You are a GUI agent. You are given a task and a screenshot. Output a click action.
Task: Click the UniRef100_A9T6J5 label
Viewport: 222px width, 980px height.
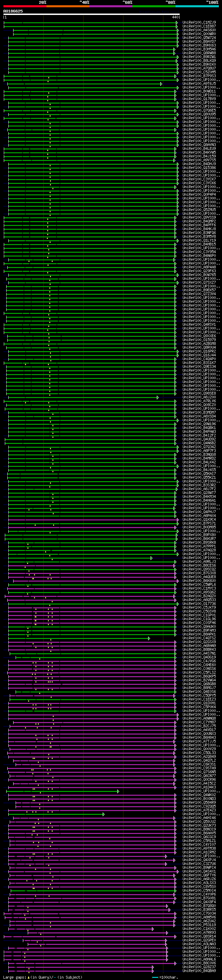click(199, 84)
